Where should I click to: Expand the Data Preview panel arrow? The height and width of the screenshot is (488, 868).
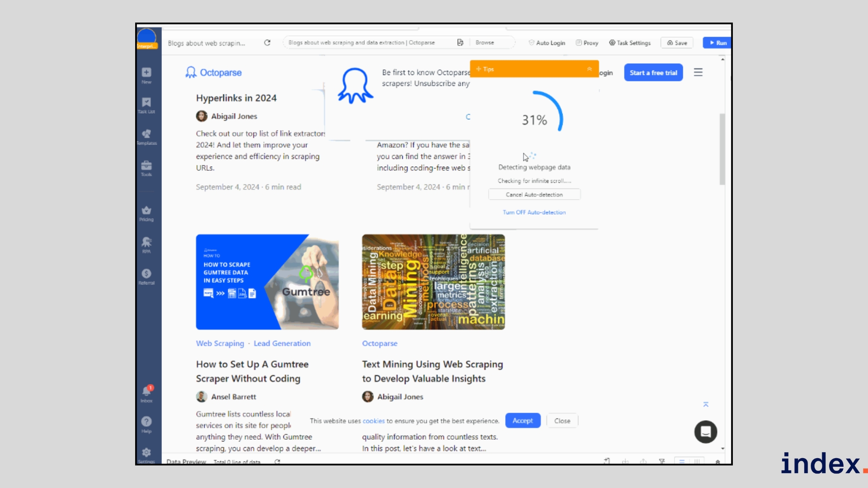(x=717, y=462)
